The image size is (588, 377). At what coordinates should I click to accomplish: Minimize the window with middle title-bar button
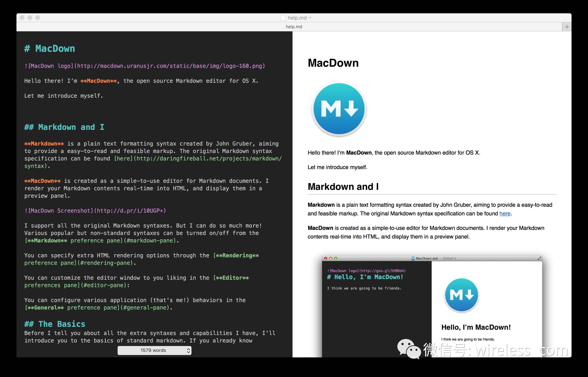(30, 18)
